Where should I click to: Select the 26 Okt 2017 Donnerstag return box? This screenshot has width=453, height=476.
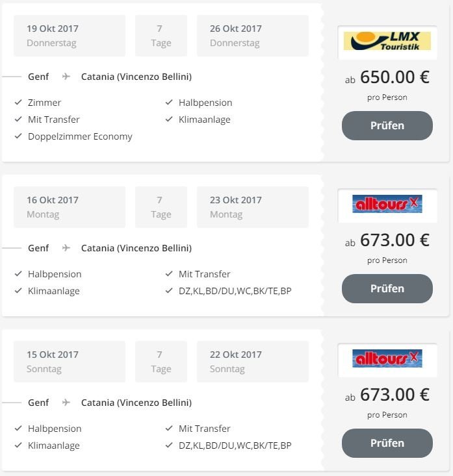[x=252, y=36]
